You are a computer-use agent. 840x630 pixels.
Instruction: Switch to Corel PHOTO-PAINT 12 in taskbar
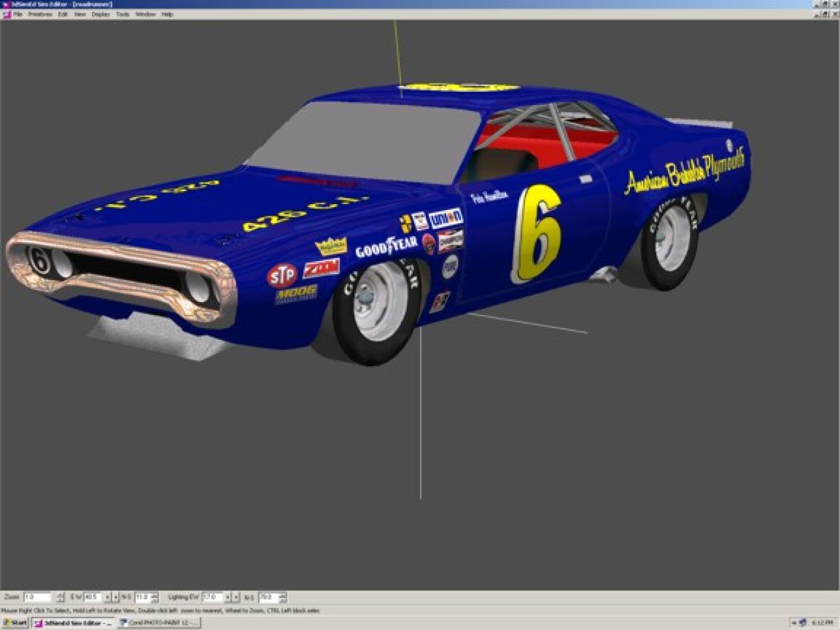coord(159,623)
